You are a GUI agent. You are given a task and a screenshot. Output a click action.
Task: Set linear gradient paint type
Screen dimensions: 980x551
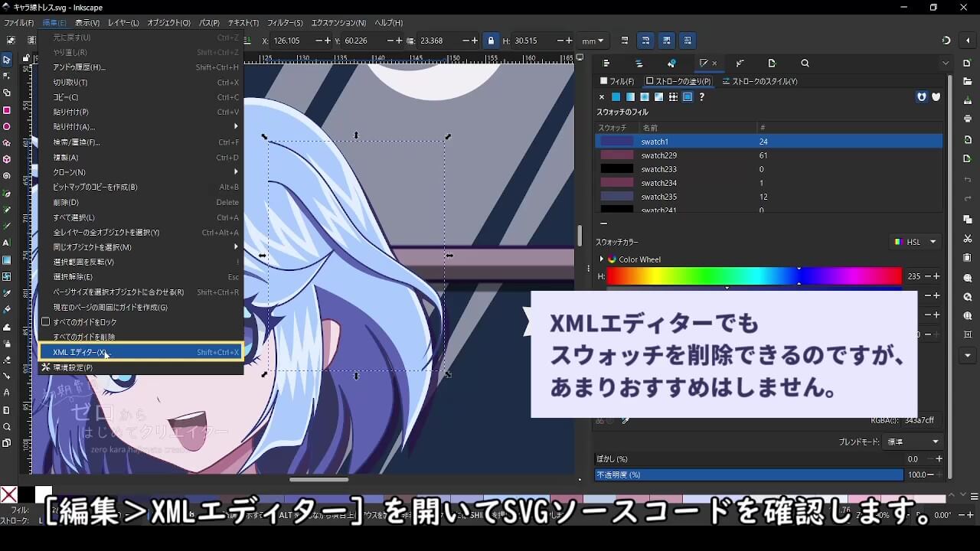click(630, 97)
